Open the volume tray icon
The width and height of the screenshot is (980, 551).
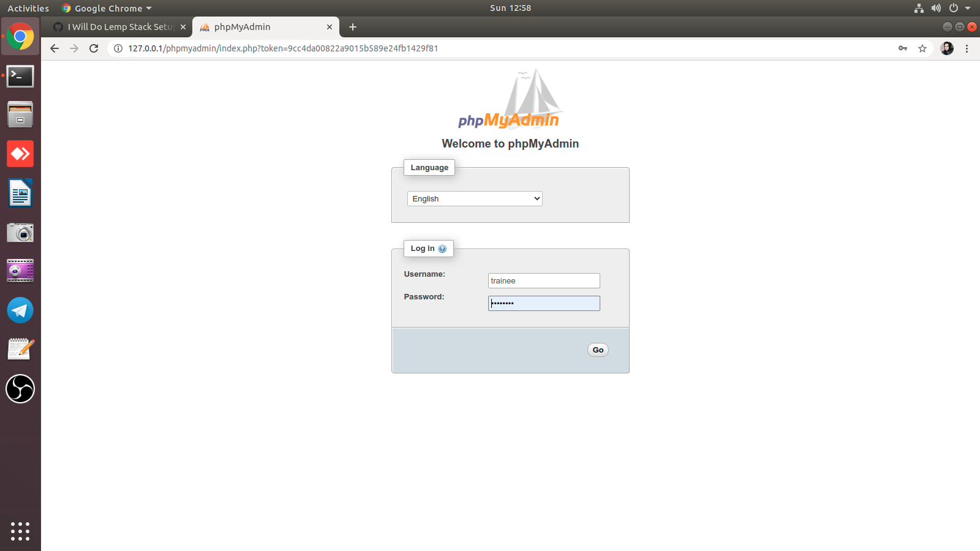click(x=936, y=8)
